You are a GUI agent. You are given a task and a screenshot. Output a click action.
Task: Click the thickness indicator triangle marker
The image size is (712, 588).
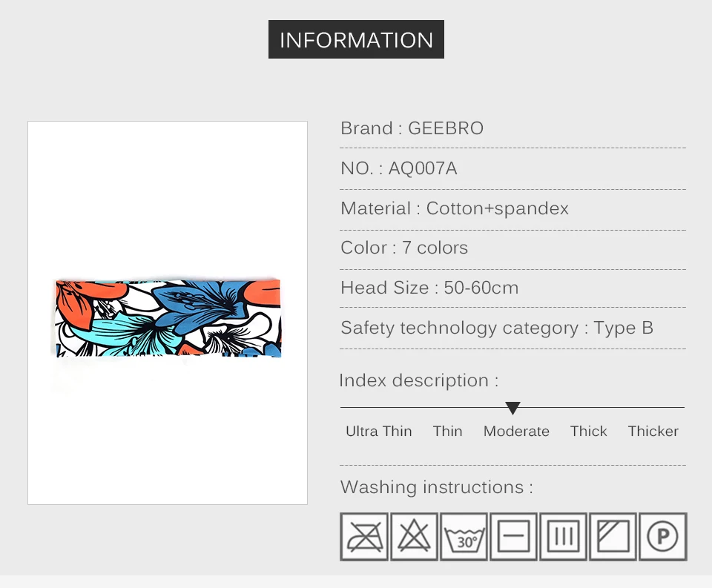coord(512,409)
